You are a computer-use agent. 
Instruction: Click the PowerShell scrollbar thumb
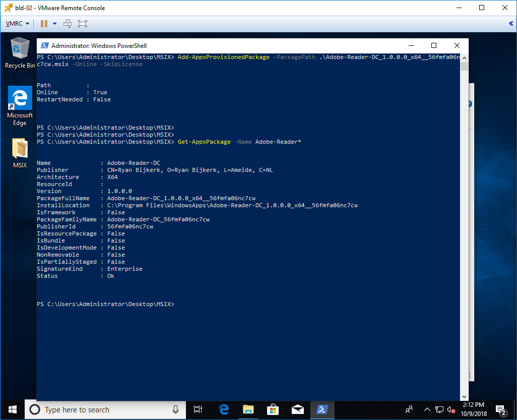coord(464,67)
